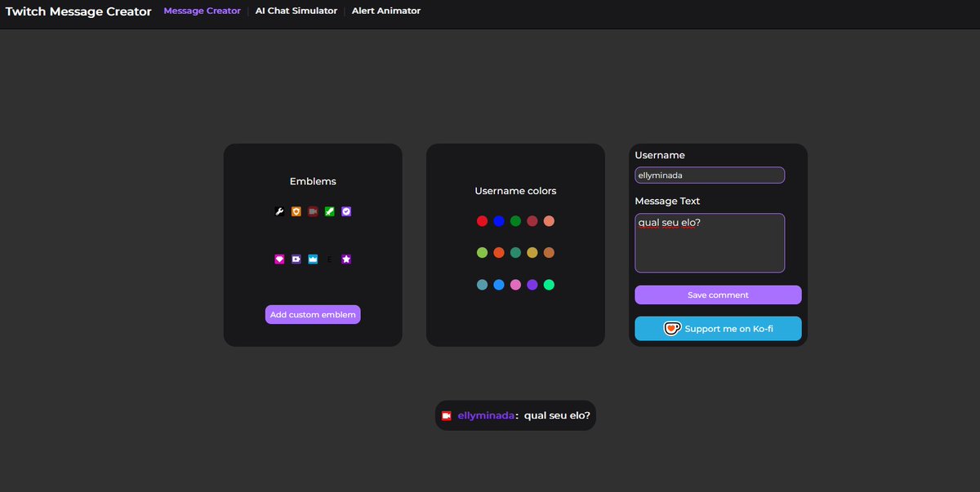
Task: Click the Ko-fi cup icon
Action: pyautogui.click(x=672, y=329)
